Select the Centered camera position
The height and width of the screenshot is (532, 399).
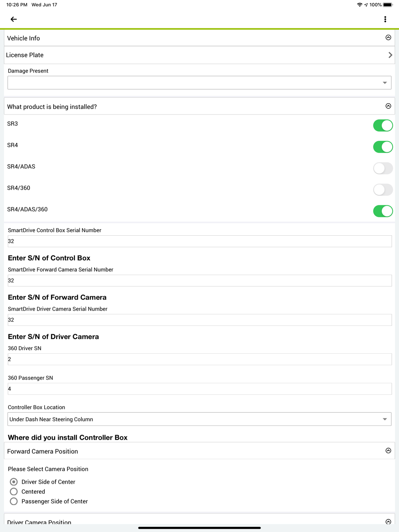click(x=14, y=492)
